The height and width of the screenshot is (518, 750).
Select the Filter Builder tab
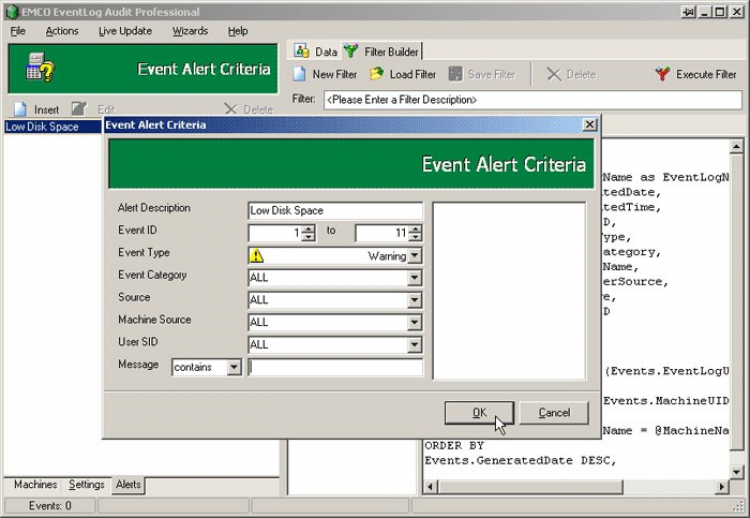coord(382,51)
